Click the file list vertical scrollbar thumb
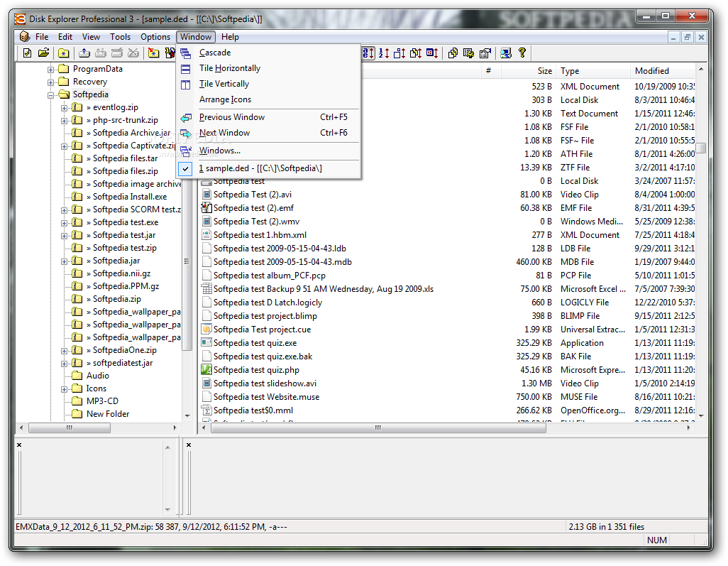This screenshot has width=728, height=566. (x=701, y=148)
